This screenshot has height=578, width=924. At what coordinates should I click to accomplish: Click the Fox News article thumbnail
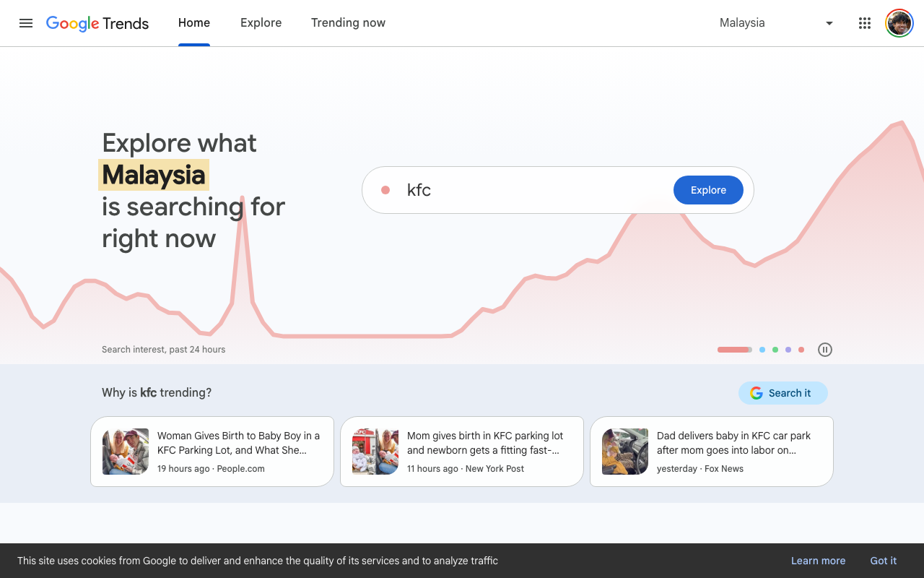pyautogui.click(x=625, y=452)
